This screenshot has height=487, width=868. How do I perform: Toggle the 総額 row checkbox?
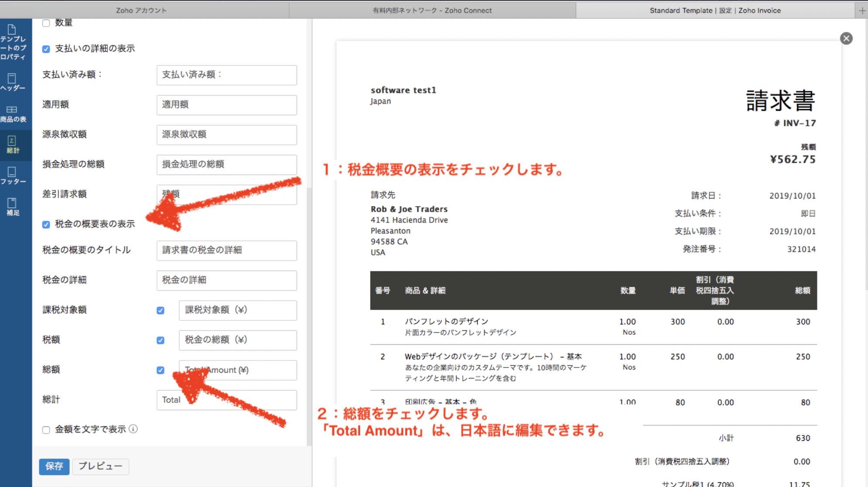click(161, 370)
